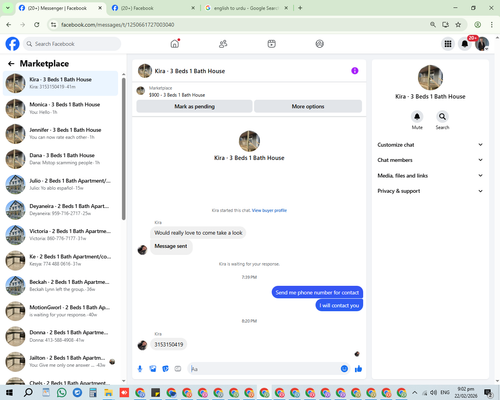Choose a GIF for the message

178,369
